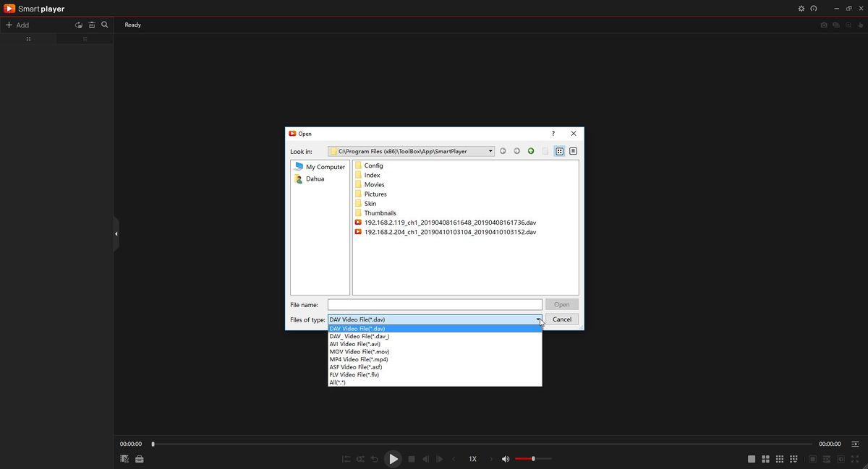Expand the Look in path dropdown

click(x=490, y=151)
